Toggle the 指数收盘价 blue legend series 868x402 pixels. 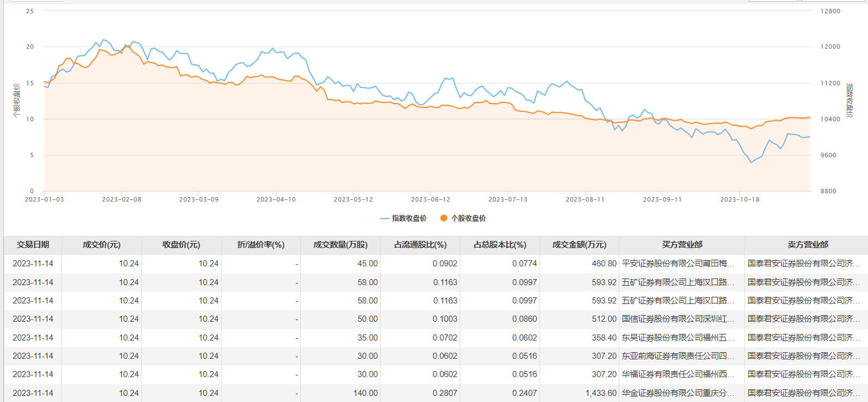point(403,219)
